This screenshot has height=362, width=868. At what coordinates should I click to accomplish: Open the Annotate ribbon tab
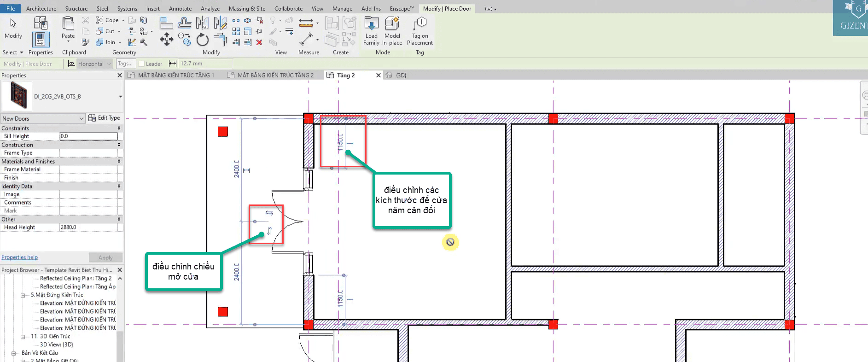[x=180, y=8]
